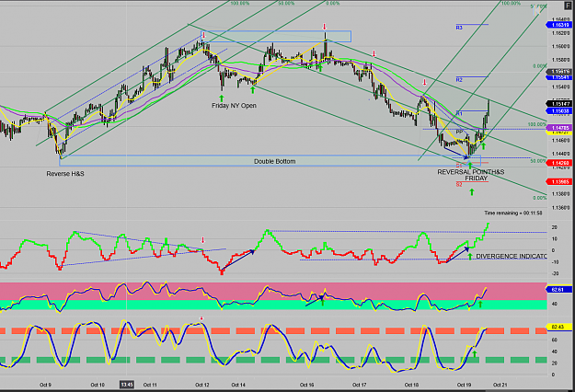Screen dimensions: 575x392
Task: Select the red 1.14260 price marker
Action: 560,163
